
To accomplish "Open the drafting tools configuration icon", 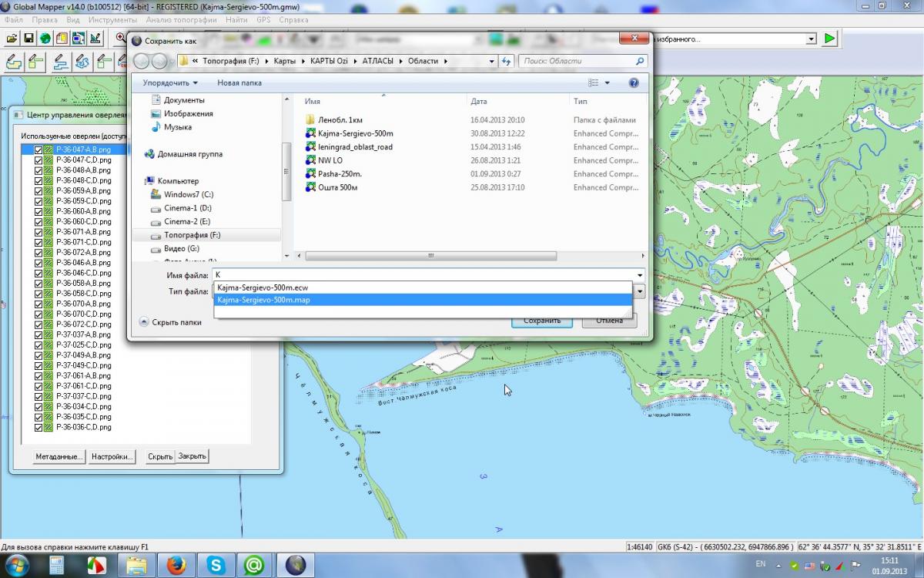I will [95, 38].
